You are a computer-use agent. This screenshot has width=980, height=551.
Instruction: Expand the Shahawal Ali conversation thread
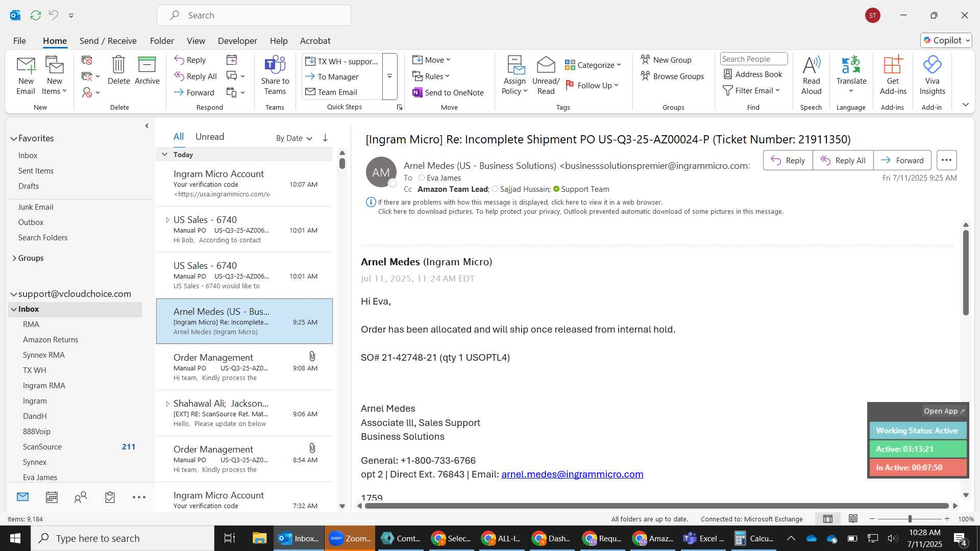[167, 404]
